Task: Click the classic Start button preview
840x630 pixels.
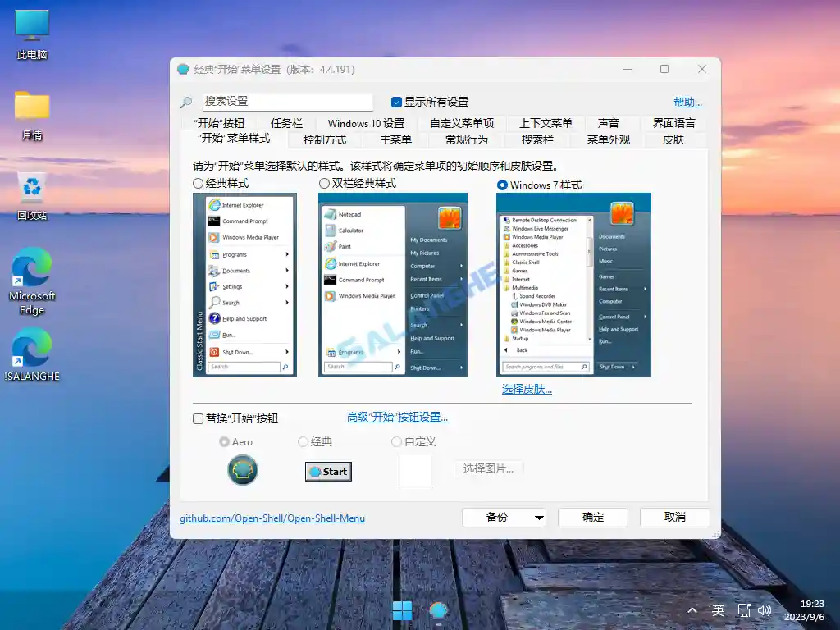Action: (327, 471)
